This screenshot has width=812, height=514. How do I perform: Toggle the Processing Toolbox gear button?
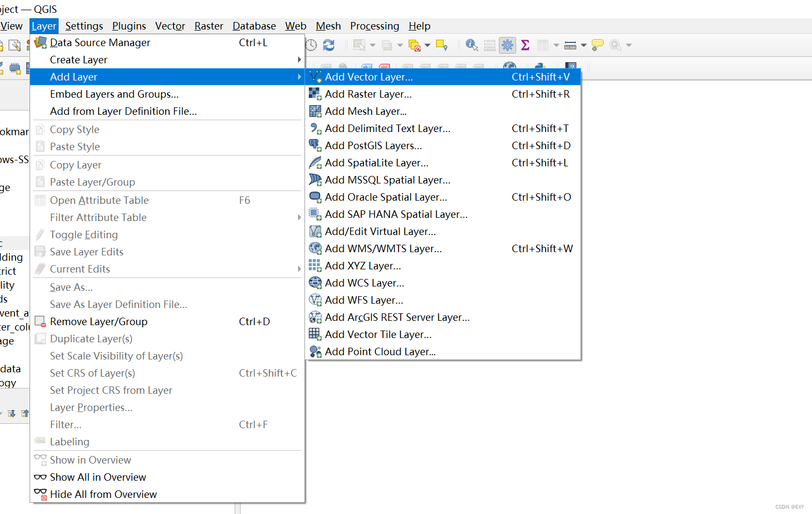click(508, 45)
